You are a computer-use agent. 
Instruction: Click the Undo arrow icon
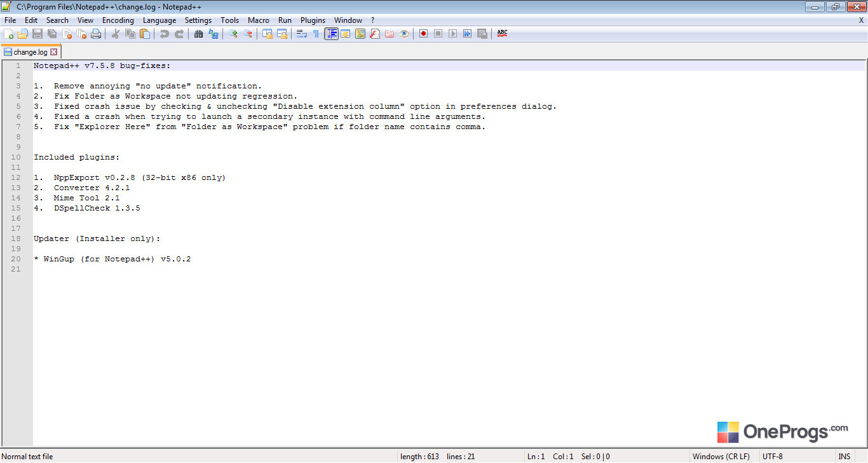click(165, 34)
